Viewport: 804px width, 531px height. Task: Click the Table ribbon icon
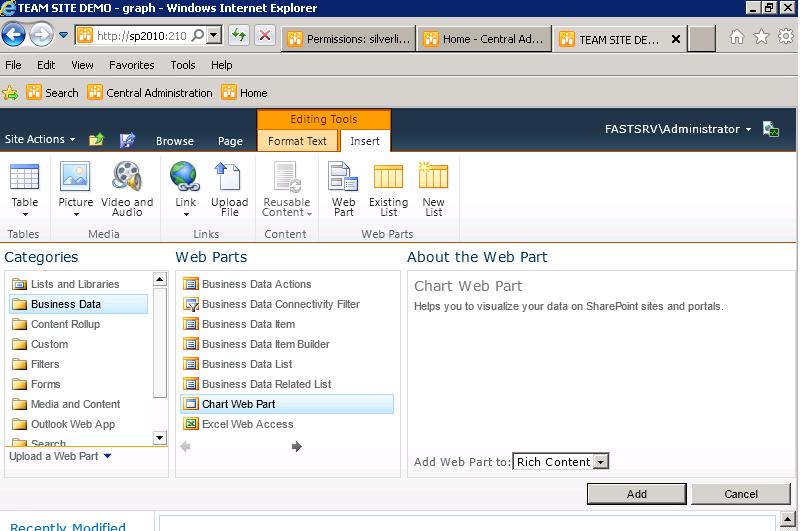(x=25, y=177)
